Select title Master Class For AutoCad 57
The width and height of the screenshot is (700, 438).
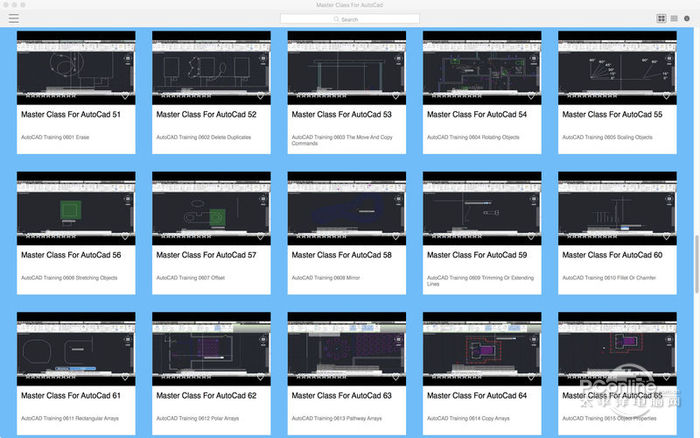(x=206, y=255)
